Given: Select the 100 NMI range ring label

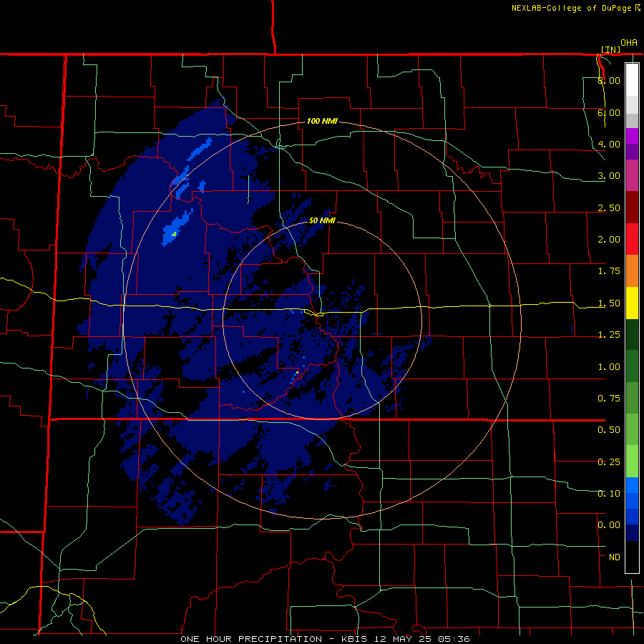Looking at the screenshot, I should [322, 121].
